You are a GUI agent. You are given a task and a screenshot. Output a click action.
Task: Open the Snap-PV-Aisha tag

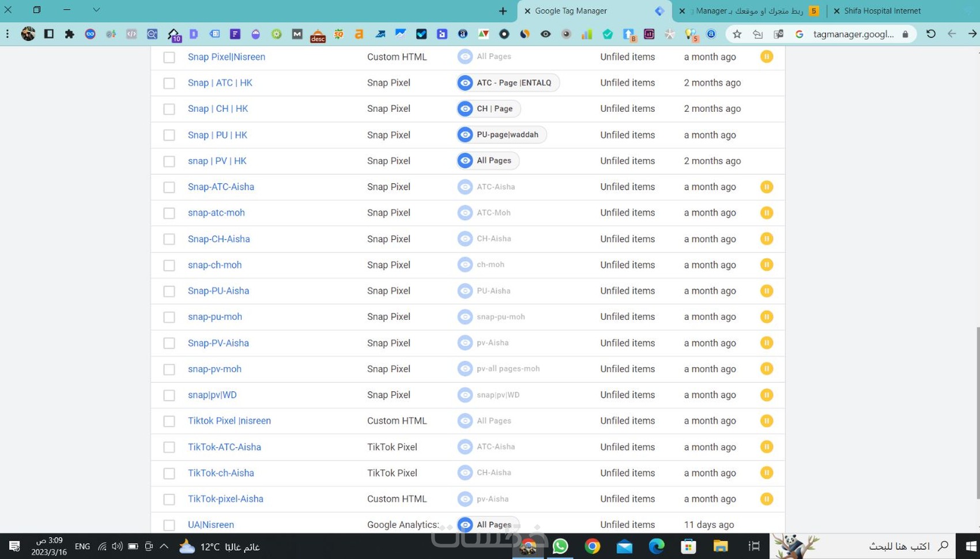point(218,343)
